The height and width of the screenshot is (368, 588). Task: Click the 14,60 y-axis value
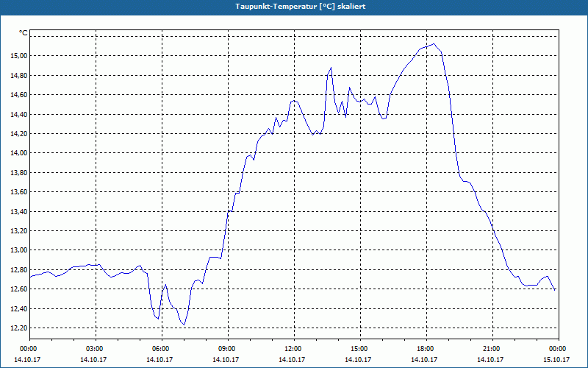(x=19, y=95)
